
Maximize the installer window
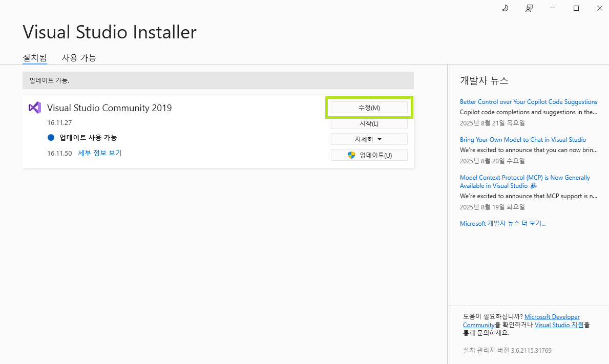point(576,8)
